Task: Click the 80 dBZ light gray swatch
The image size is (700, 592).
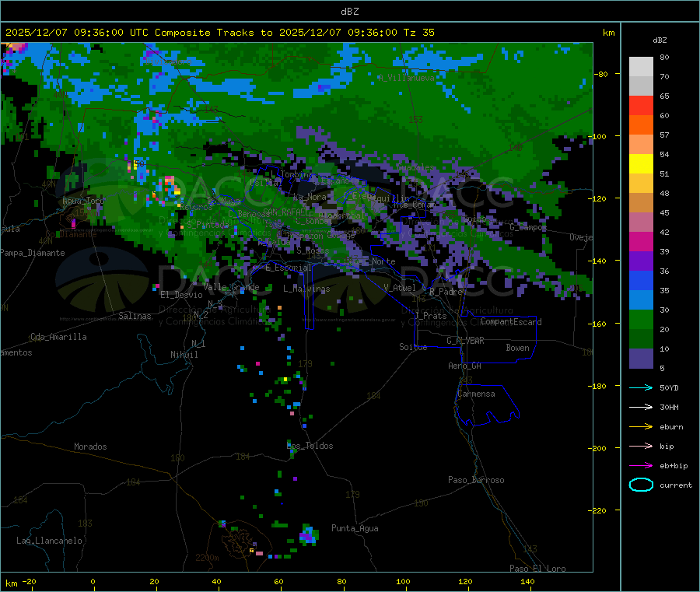Action: point(641,67)
